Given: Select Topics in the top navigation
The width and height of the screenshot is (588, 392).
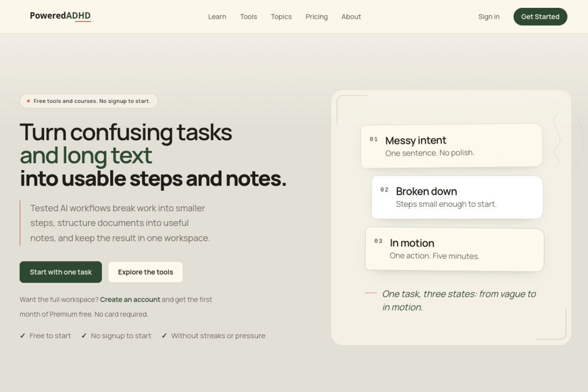Looking at the screenshot, I should 281,17.
